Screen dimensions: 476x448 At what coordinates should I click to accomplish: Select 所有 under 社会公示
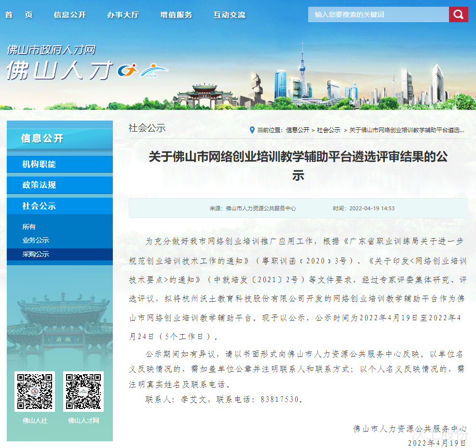tap(29, 227)
